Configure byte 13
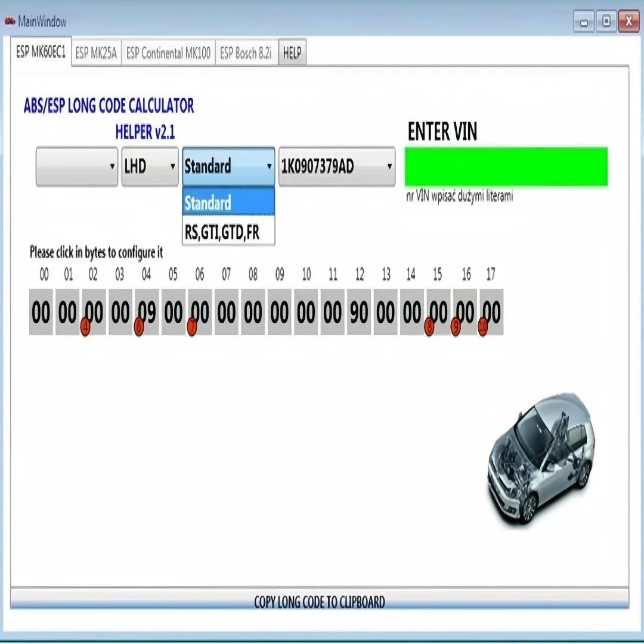644x644 pixels. tap(385, 312)
